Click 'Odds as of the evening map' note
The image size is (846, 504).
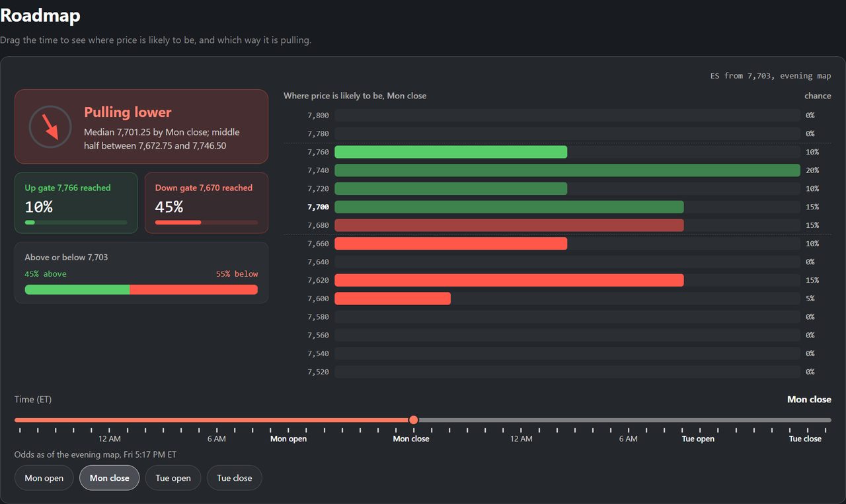(95, 454)
